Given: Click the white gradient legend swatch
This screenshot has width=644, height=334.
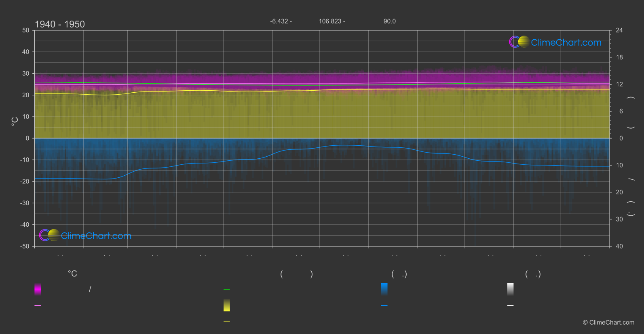Looking at the screenshot, I should (x=510, y=289).
